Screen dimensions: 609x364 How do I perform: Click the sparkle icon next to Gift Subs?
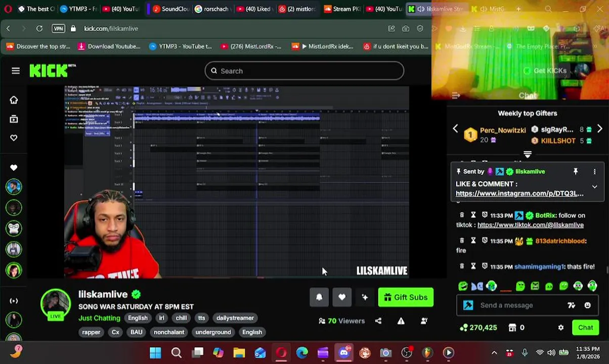tap(365, 297)
